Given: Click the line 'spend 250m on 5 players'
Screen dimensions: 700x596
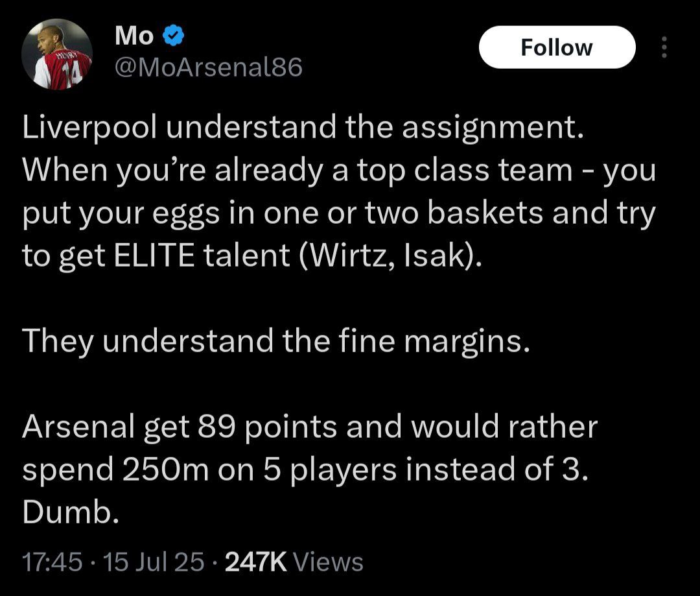Looking at the screenshot, I should pyautogui.click(x=305, y=470).
